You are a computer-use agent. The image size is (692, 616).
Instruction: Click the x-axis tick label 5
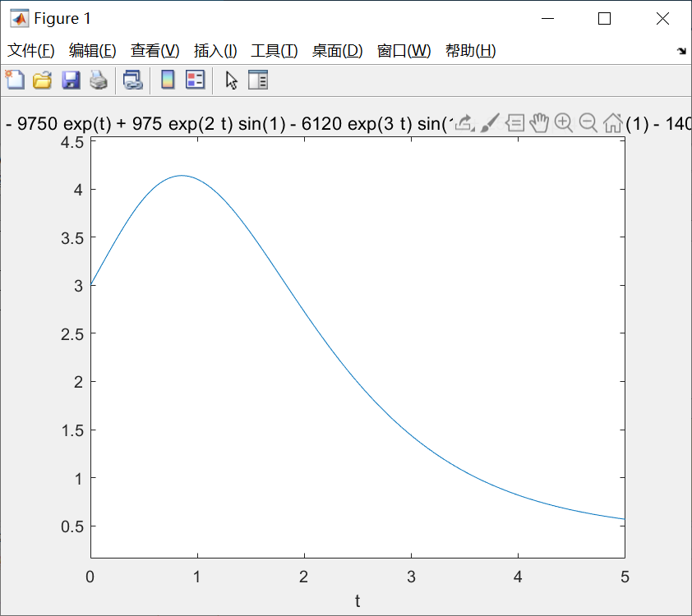pyautogui.click(x=625, y=577)
